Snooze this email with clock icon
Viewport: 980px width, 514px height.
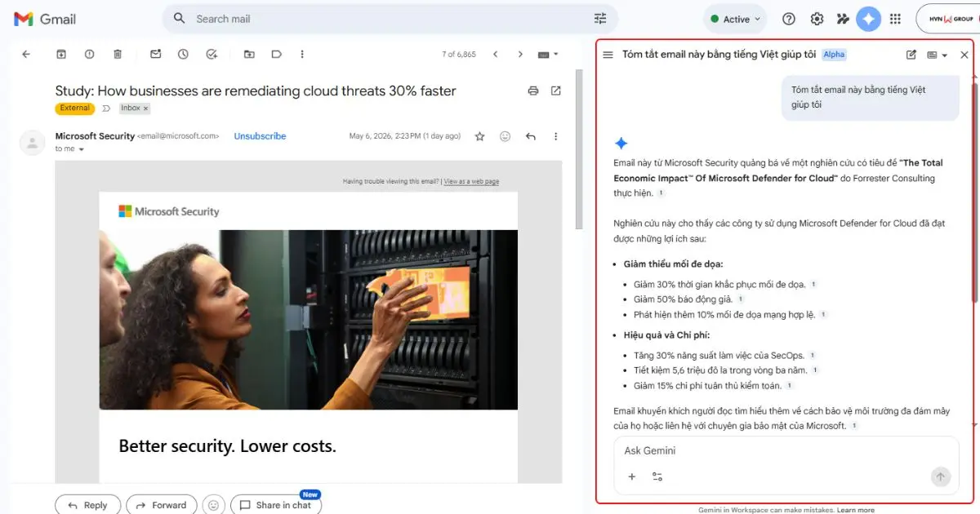point(183,55)
